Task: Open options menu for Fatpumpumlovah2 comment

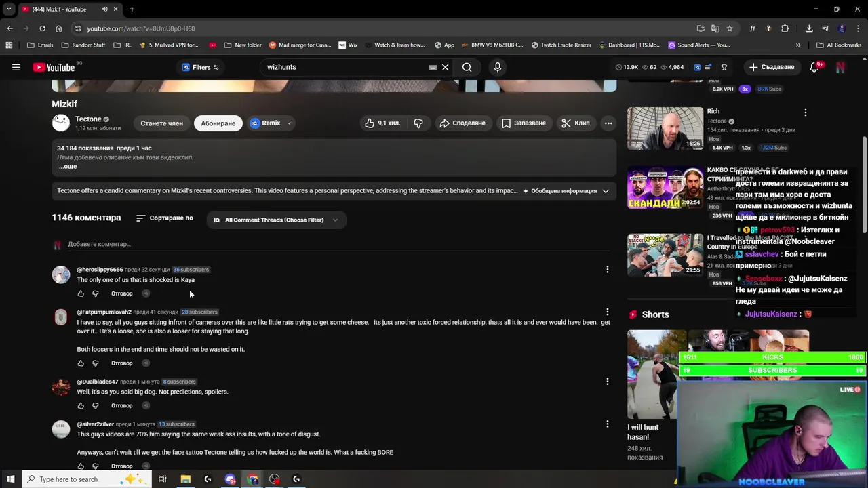Action: pos(608,312)
